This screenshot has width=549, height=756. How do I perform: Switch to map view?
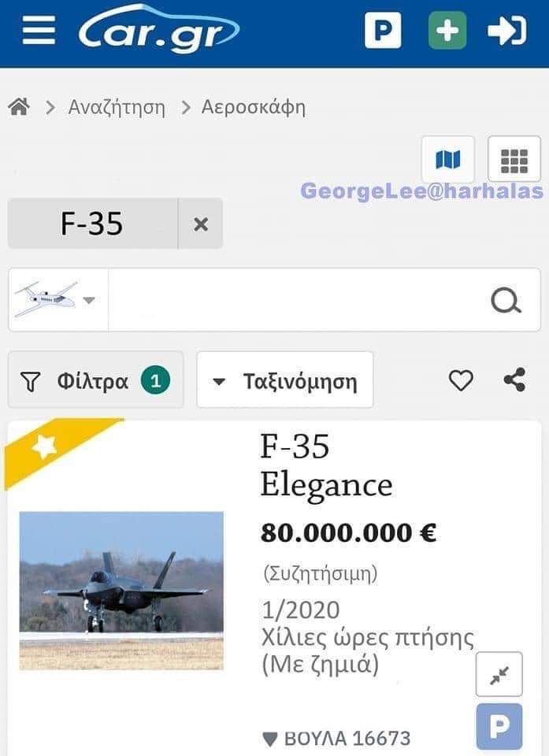tap(447, 160)
